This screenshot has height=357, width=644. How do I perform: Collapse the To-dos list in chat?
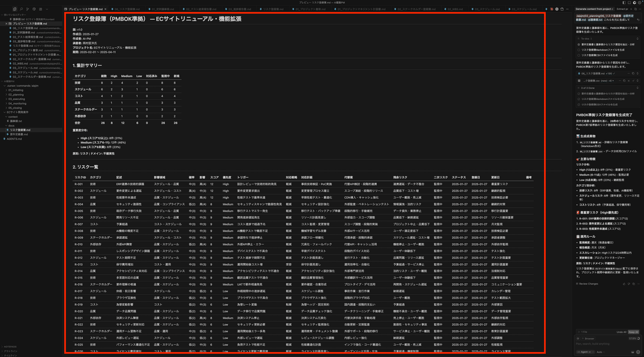click(x=638, y=39)
